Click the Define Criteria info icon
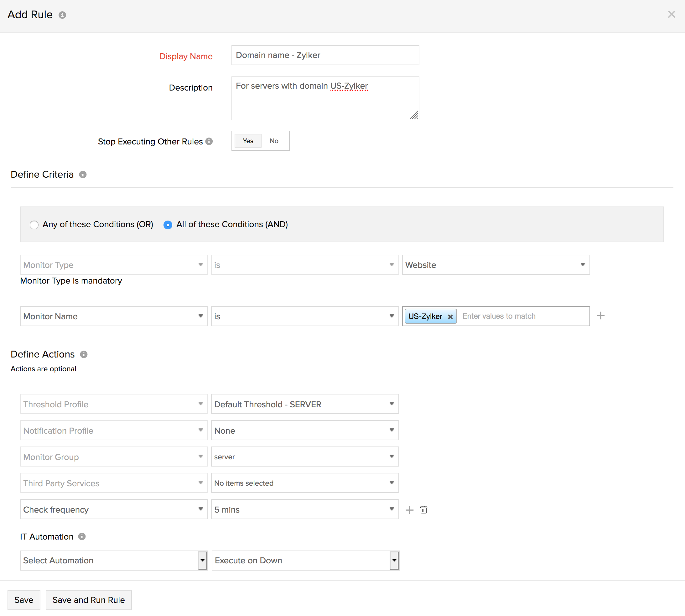The image size is (685, 616). (x=83, y=175)
